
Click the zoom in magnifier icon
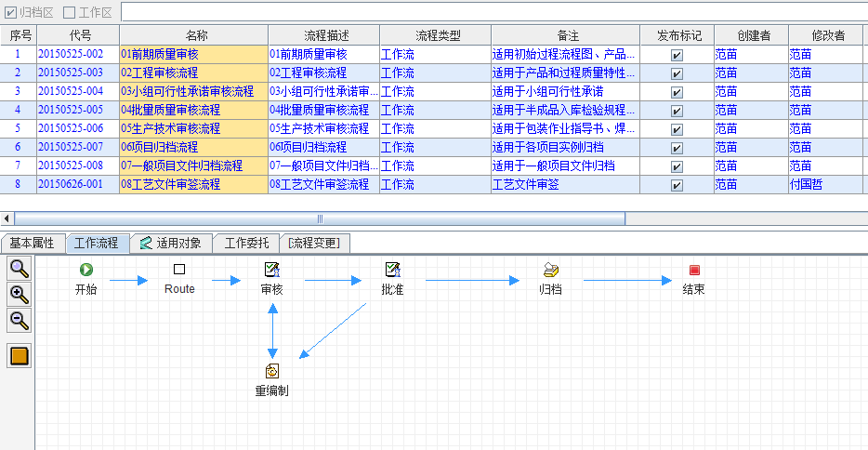tap(20, 295)
